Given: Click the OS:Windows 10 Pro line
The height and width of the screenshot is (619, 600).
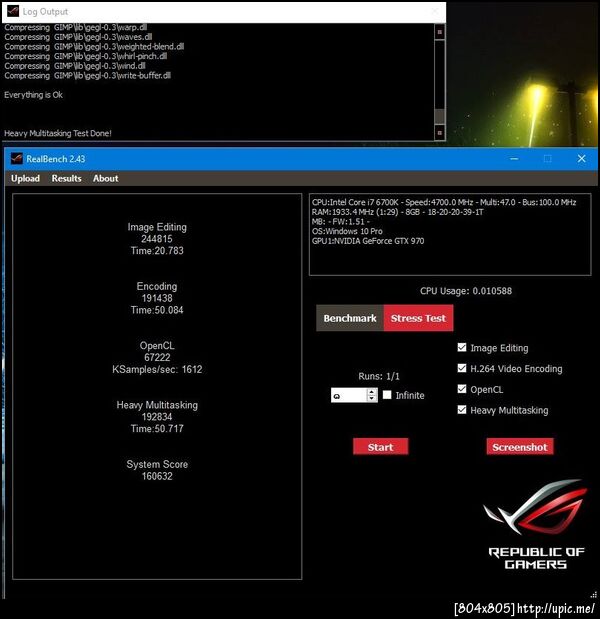Looking at the screenshot, I should click(347, 231).
